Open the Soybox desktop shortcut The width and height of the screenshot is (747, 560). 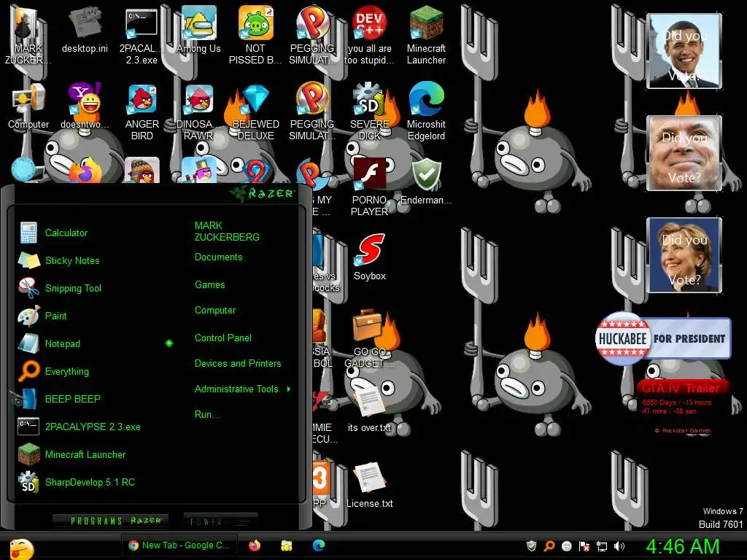click(370, 257)
